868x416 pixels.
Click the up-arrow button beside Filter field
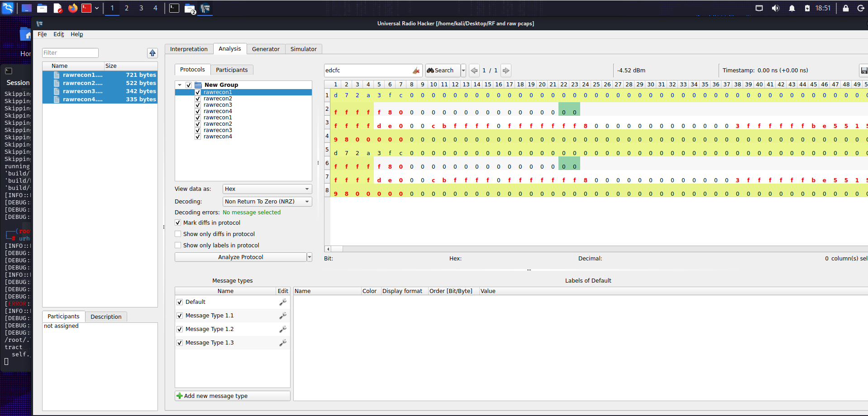click(153, 53)
